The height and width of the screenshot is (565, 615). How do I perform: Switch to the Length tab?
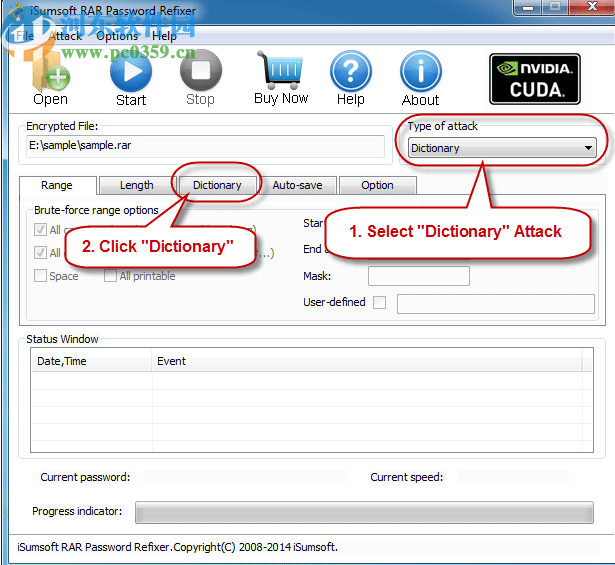click(137, 185)
